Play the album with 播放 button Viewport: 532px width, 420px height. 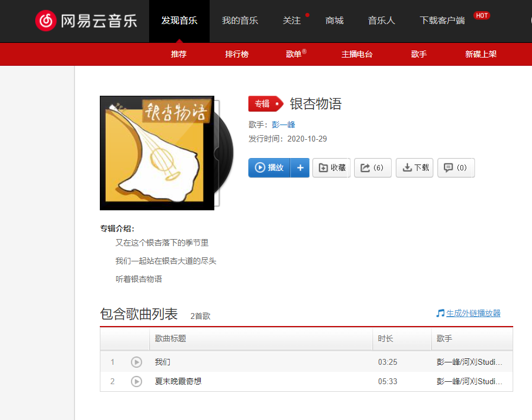coord(270,167)
